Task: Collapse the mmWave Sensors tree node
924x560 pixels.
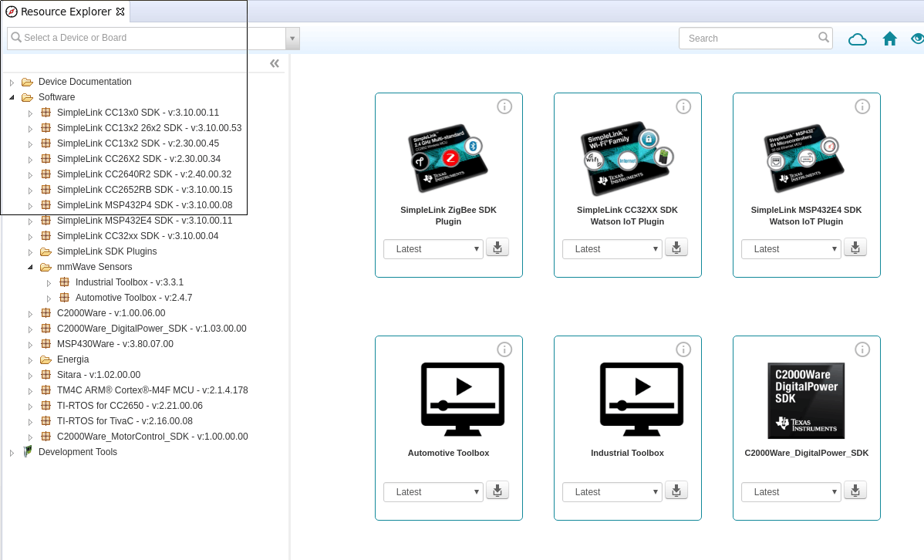Action: click(x=31, y=268)
